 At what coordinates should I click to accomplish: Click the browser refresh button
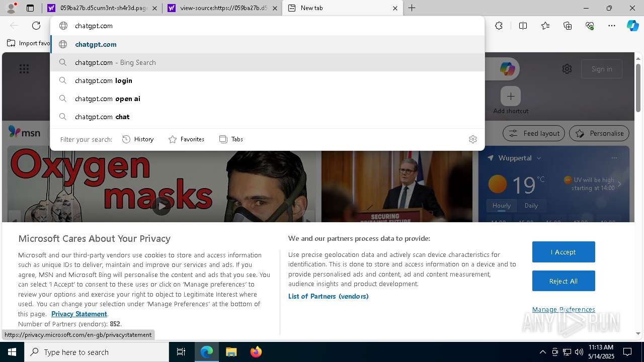36,26
